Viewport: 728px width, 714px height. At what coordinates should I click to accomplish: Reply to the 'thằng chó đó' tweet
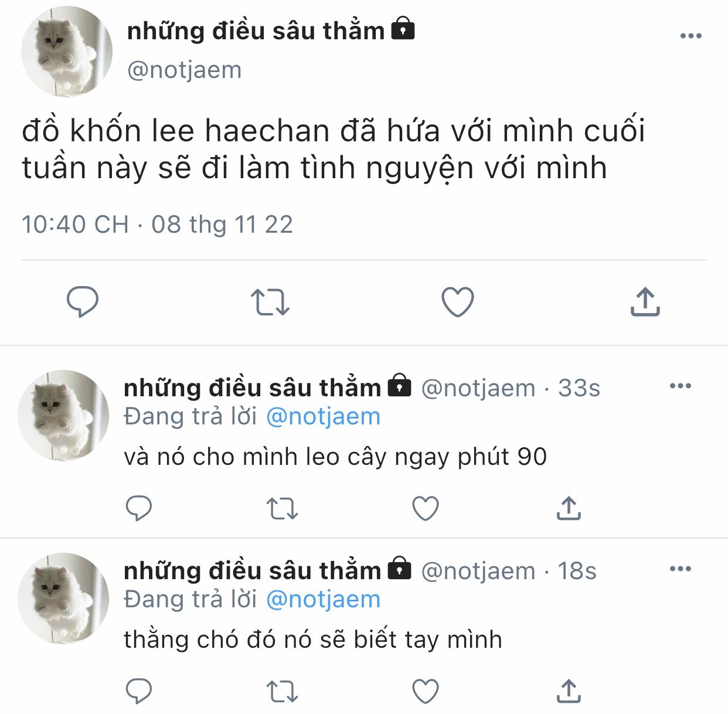(x=139, y=691)
